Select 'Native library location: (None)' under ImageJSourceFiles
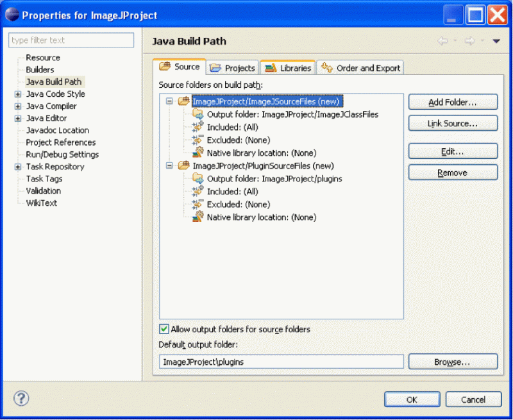The image size is (513, 420). tap(262, 153)
